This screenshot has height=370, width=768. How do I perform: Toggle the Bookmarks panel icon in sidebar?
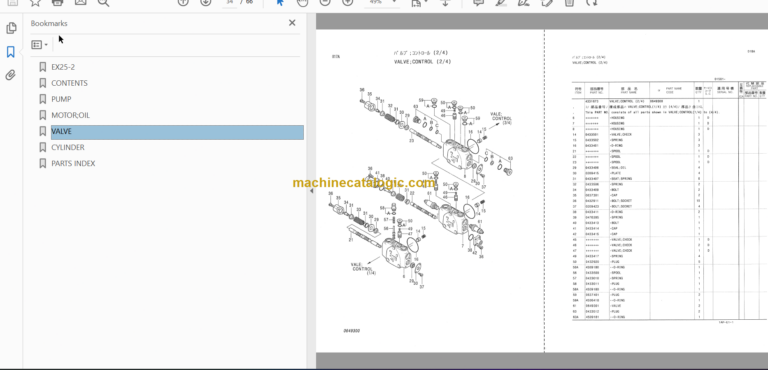11,52
